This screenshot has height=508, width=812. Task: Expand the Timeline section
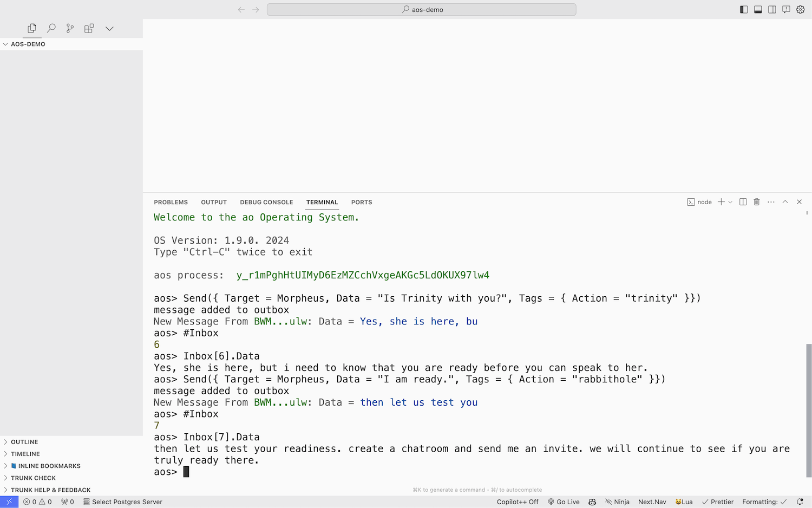[x=25, y=454]
